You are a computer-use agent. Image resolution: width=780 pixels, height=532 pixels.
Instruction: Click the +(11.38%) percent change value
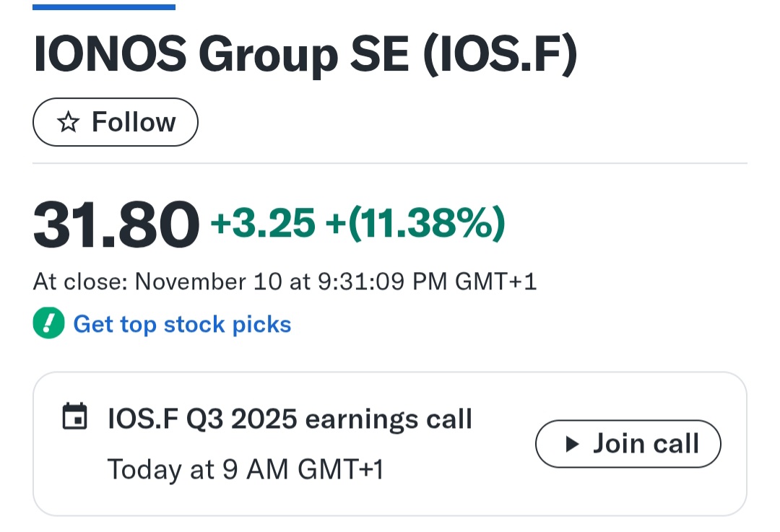[415, 223]
